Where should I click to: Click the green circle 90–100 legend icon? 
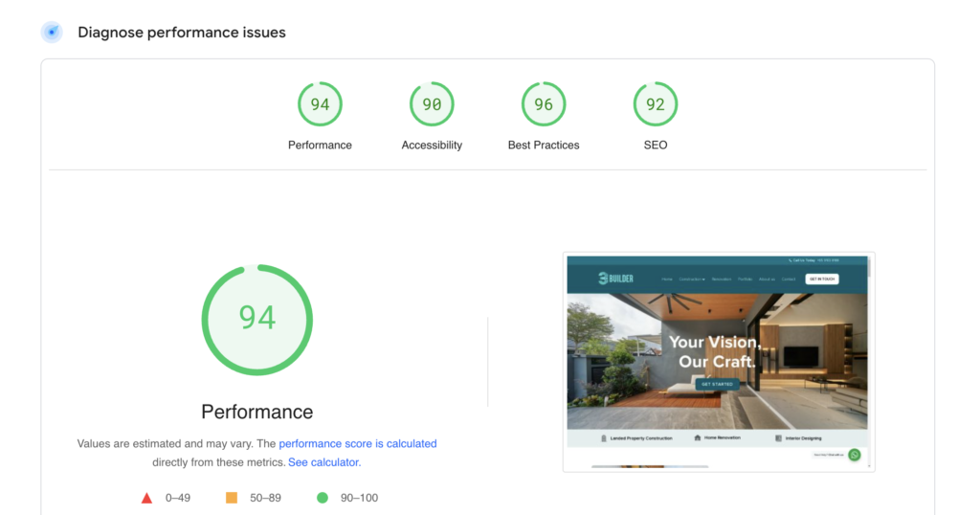tap(323, 498)
